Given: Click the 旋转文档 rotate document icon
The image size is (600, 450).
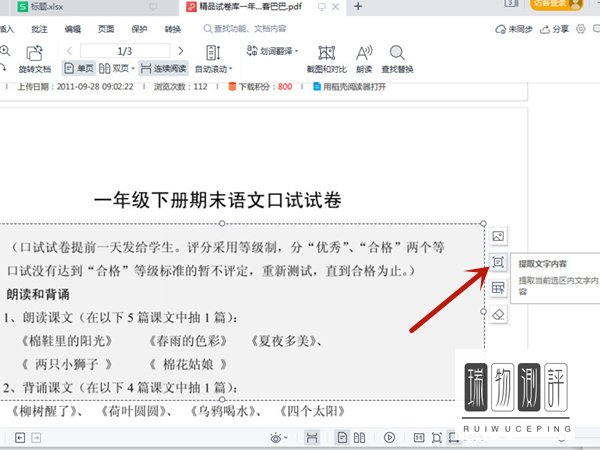Looking at the screenshot, I should tap(34, 53).
